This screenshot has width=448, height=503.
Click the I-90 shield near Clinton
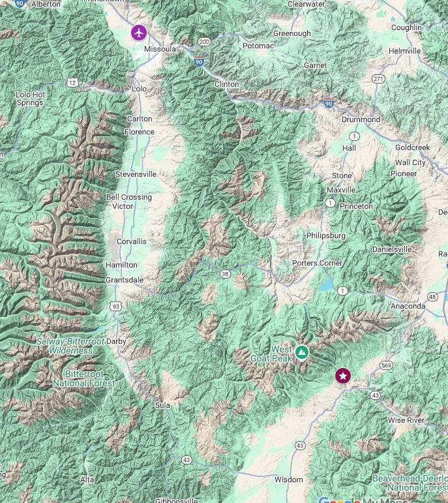[199, 61]
